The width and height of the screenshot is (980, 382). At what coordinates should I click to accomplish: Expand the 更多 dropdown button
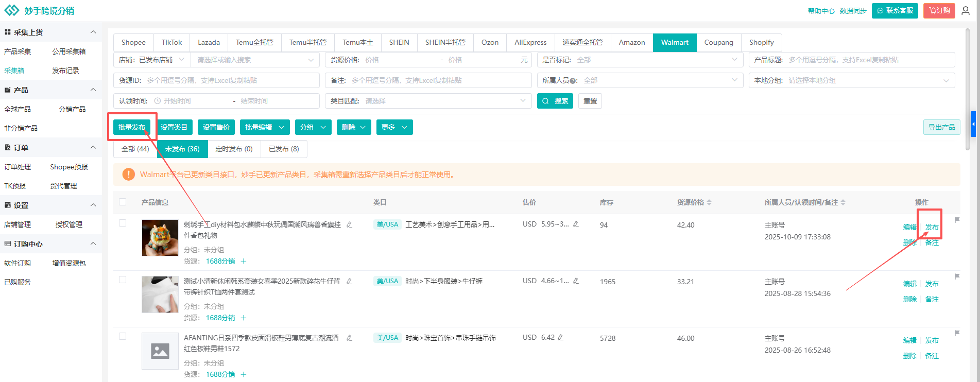pos(394,127)
